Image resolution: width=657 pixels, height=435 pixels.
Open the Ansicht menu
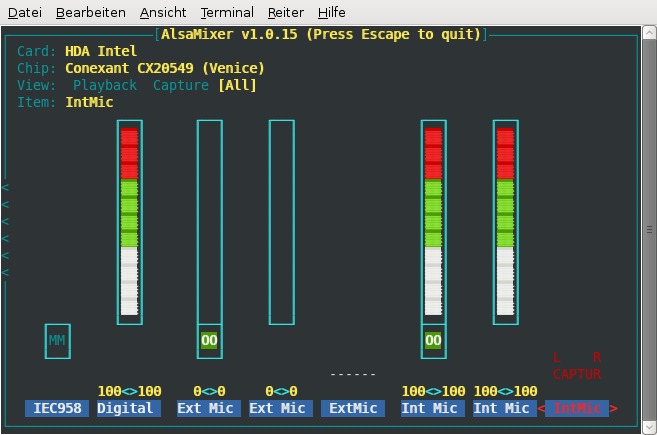163,13
